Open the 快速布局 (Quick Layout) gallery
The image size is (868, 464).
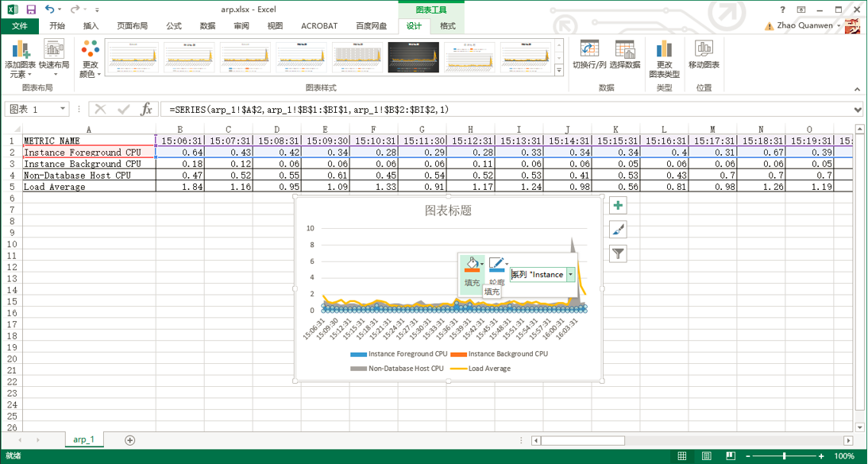(54, 58)
